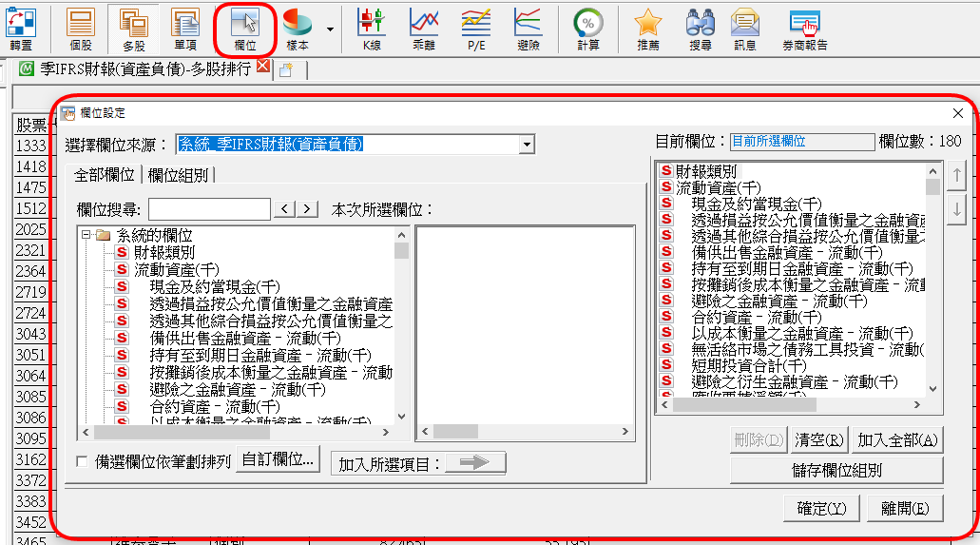980x545 pixels.
Task: Select the 單項 toolbar icon
Action: [x=185, y=29]
